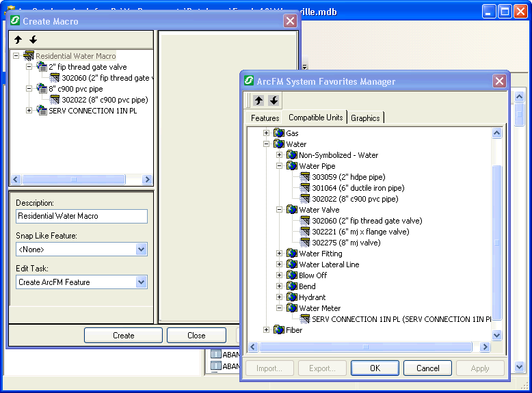Image resolution: width=532 pixels, height=393 pixels.
Task: Click scroll-down arrow of Favorites tree
Action: [x=496, y=336]
